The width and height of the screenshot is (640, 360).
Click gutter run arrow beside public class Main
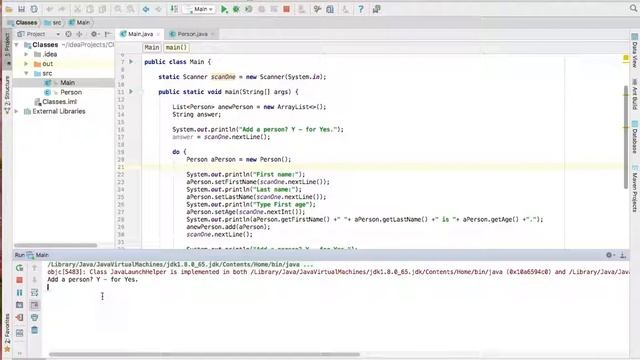(131, 62)
